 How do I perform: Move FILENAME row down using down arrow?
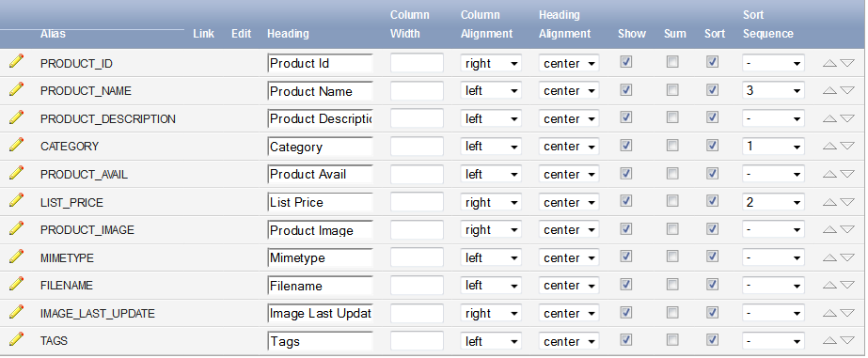click(x=847, y=286)
